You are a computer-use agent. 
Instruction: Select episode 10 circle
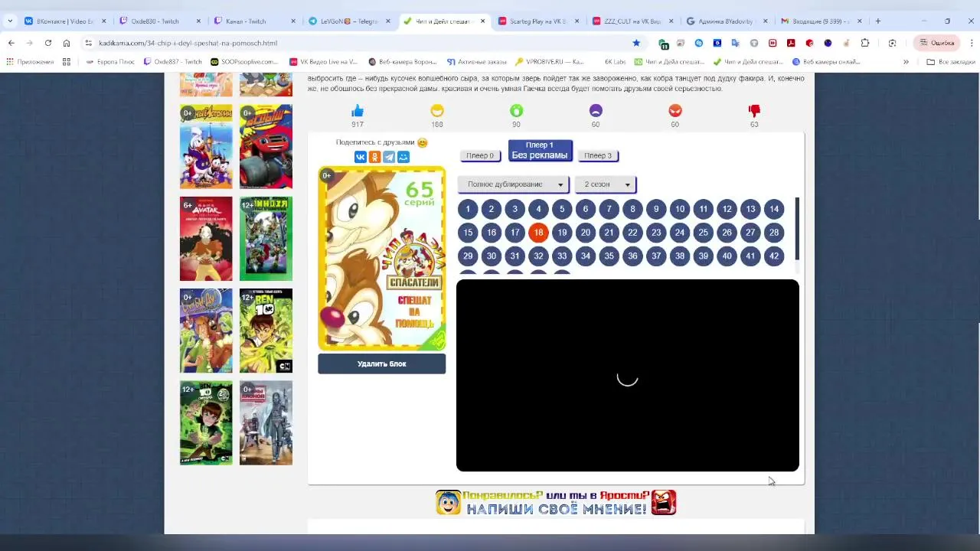point(680,209)
